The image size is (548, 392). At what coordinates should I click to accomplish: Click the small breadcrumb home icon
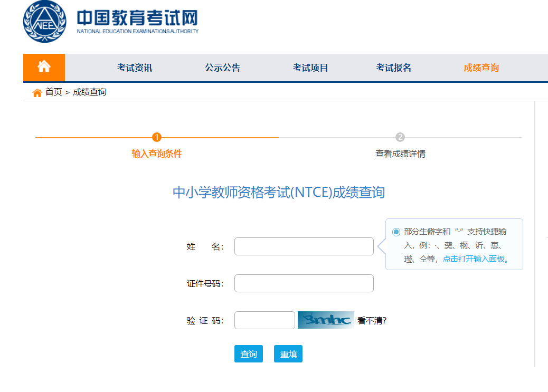point(37,93)
